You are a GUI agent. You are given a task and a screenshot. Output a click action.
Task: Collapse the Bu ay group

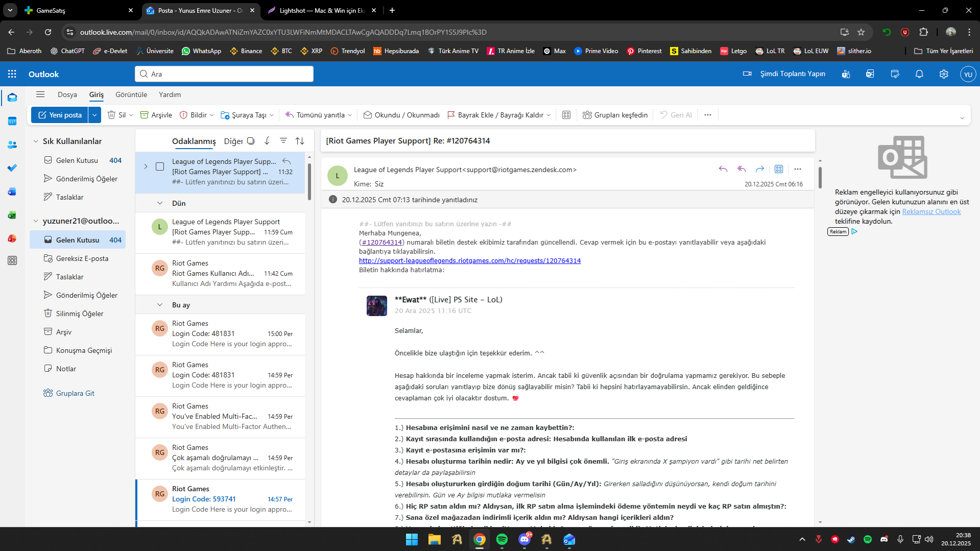coord(160,305)
